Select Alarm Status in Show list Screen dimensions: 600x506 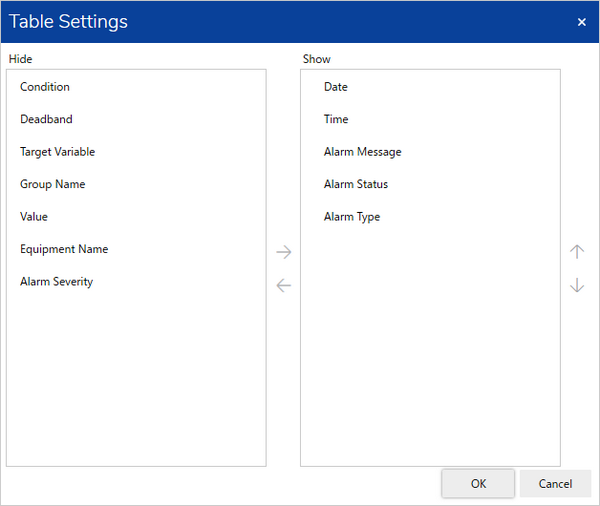click(x=356, y=184)
